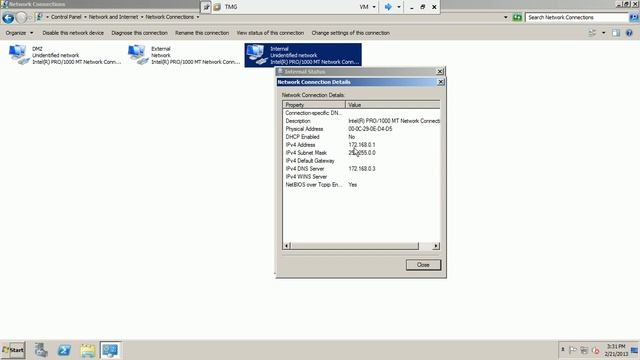Click the taskbar clock showing 3:31 PM
Screen dimensions: 640x360
616,350
